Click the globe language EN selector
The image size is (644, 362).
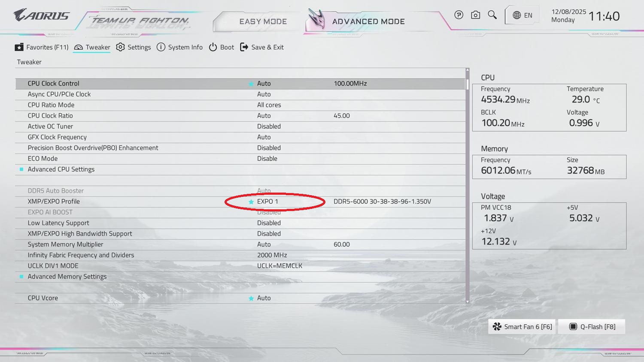coord(522,15)
